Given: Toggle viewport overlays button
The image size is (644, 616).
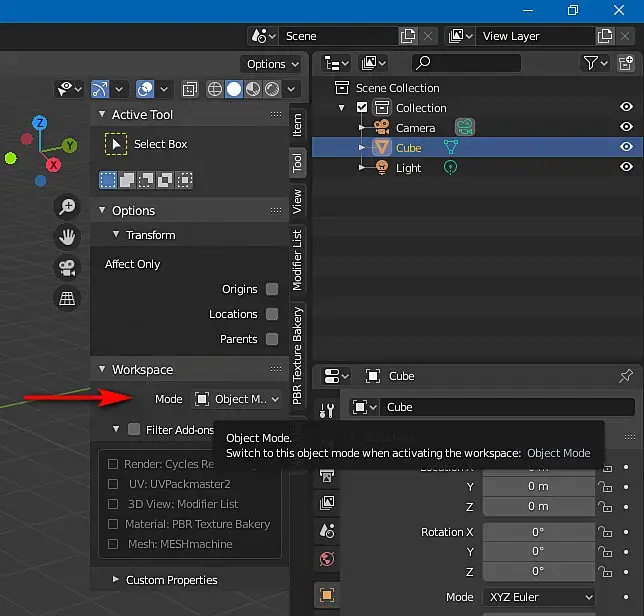Looking at the screenshot, I should click(145, 89).
